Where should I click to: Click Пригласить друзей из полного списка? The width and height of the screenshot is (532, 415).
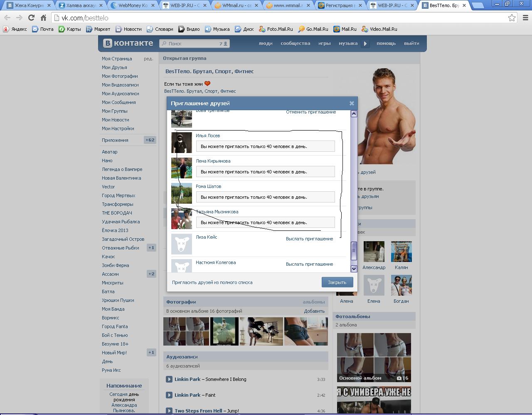pos(212,282)
